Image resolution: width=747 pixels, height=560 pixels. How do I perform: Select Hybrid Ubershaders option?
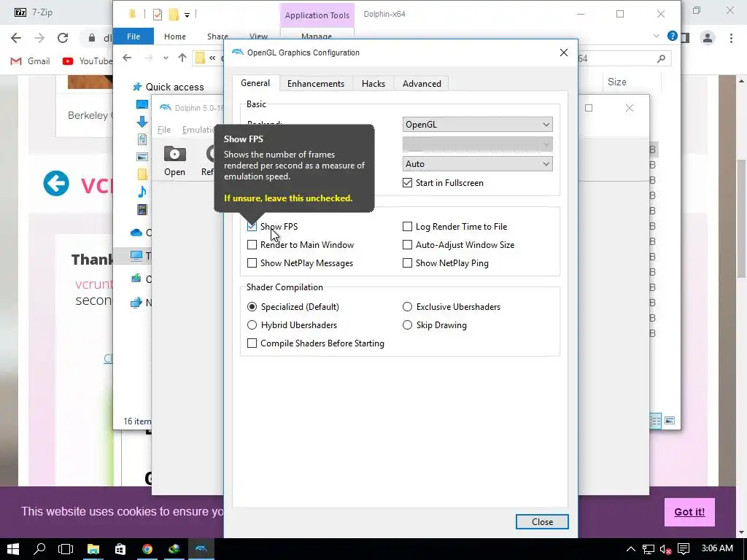click(x=252, y=325)
